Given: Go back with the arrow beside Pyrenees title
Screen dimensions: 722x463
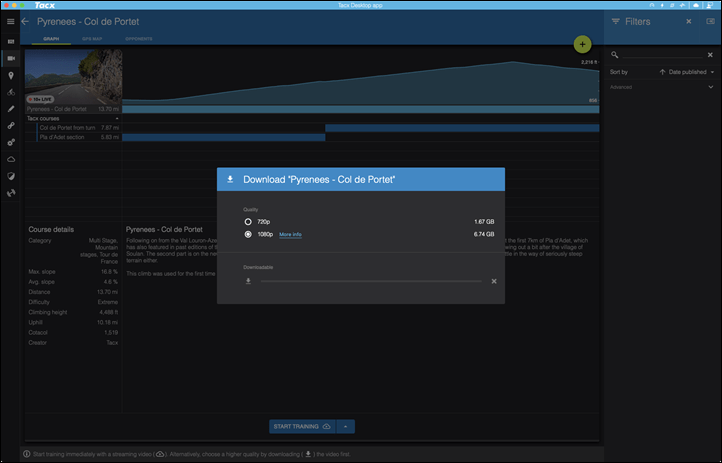Looking at the screenshot, I should tap(25, 22).
